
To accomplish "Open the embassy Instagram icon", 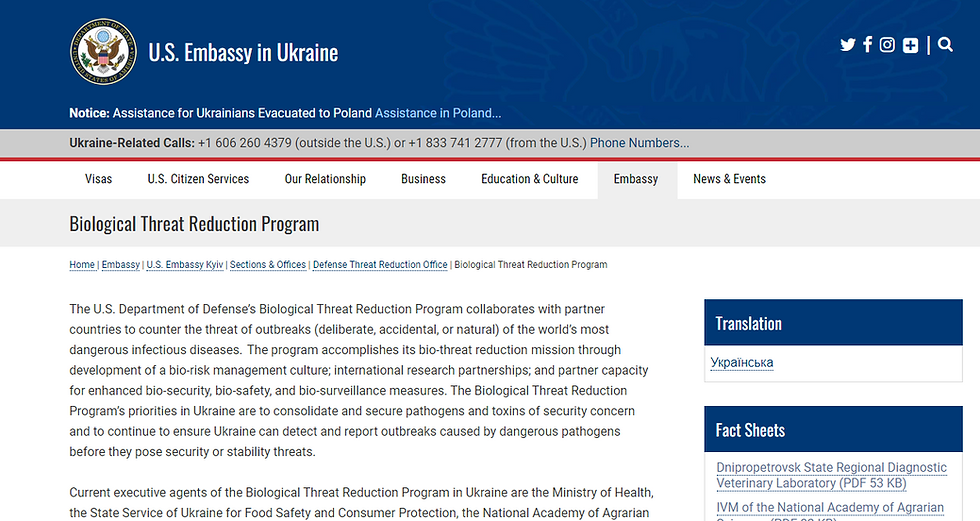I will pyautogui.click(x=887, y=45).
